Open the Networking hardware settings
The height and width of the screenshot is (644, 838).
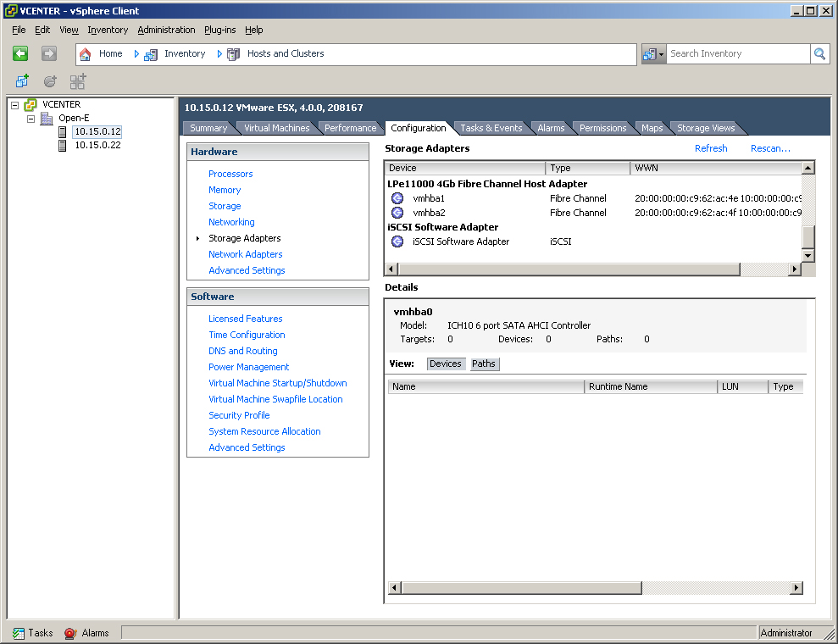[231, 222]
